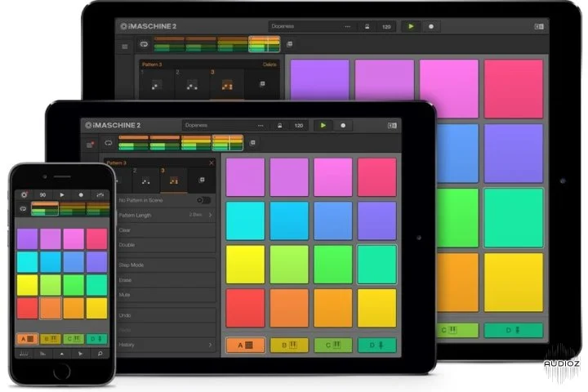Viewport: 588px width, 392px height.
Task: Add a new pattern on the back iPad
Action: pyautogui.click(x=262, y=83)
